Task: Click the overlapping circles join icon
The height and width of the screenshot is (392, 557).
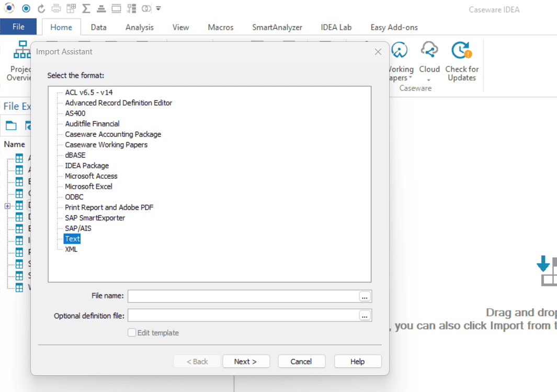Action: [x=146, y=8]
